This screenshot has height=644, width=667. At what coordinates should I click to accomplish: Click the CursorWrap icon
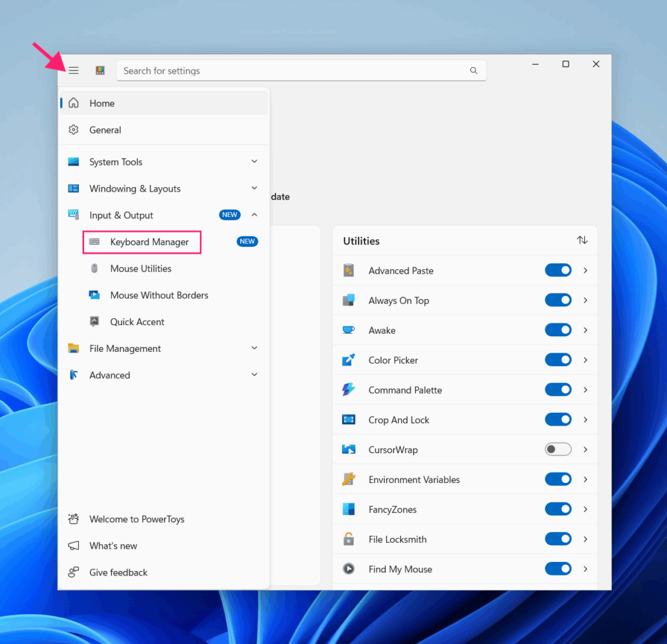(349, 450)
